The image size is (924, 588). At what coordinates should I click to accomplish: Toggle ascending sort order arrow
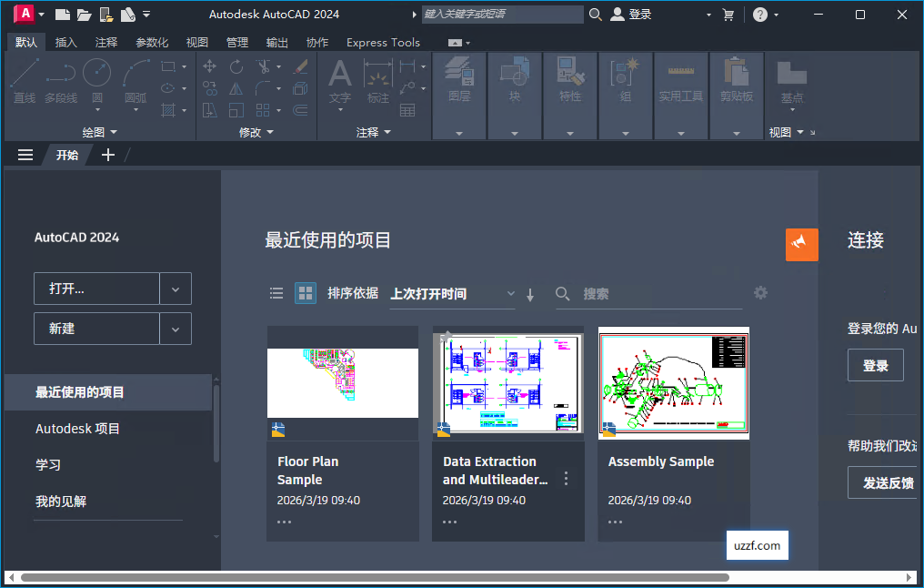pos(530,293)
